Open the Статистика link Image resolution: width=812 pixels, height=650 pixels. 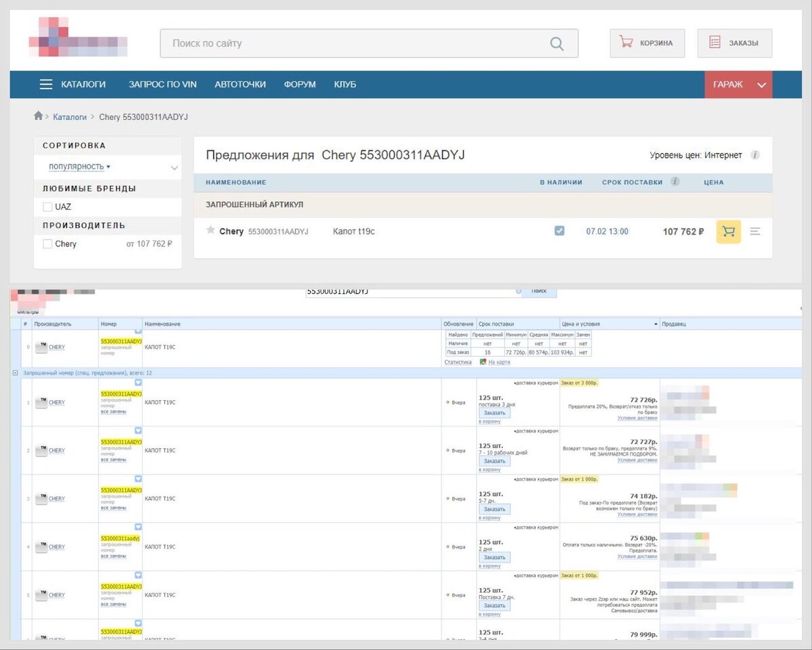(457, 362)
